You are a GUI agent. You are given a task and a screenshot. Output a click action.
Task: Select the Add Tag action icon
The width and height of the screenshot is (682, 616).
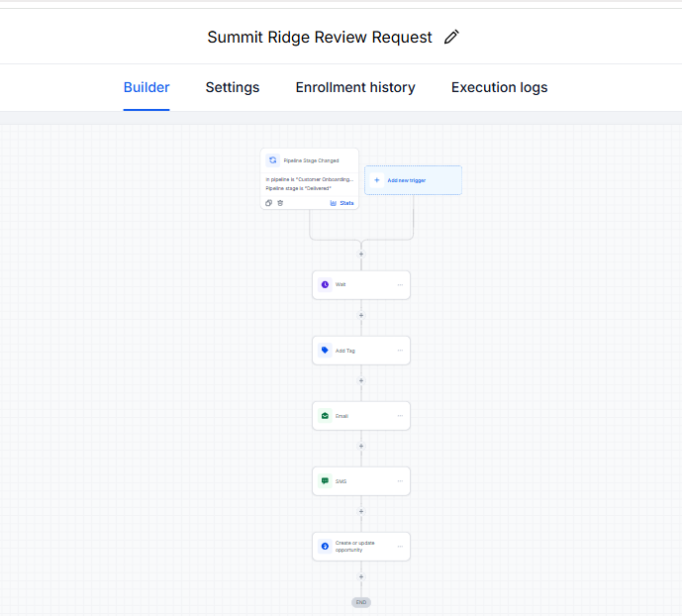click(x=325, y=351)
